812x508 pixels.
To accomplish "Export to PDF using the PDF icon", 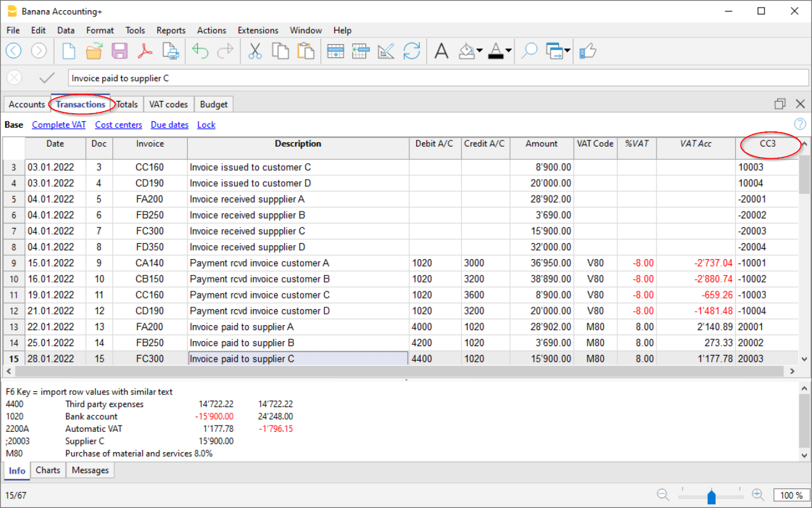I will coord(144,51).
